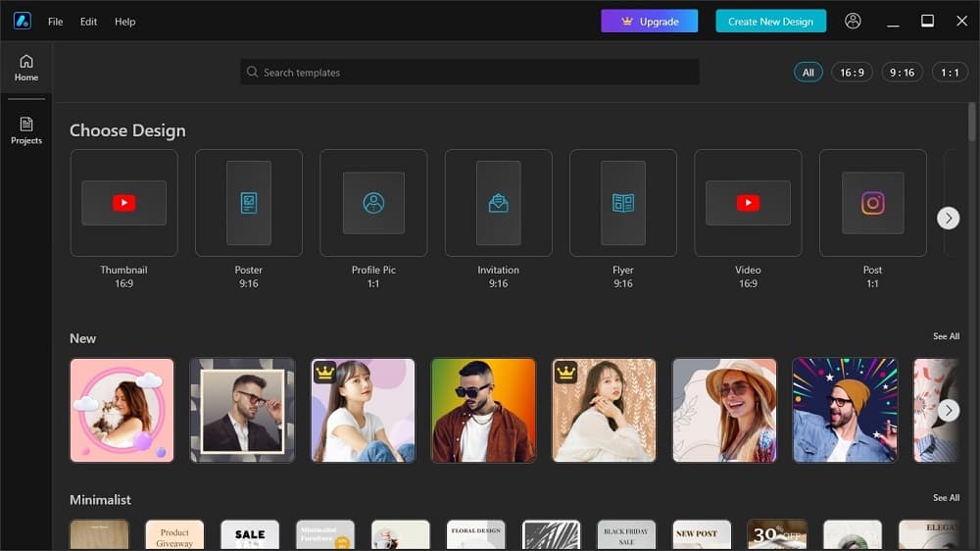Open the File menu
This screenshot has width=980, height=551.
(x=56, y=22)
